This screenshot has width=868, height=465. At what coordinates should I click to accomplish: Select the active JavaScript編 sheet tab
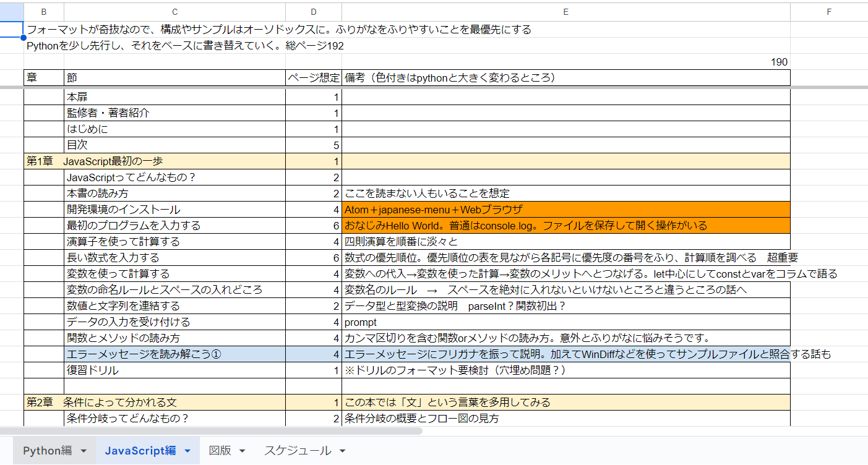(x=139, y=450)
